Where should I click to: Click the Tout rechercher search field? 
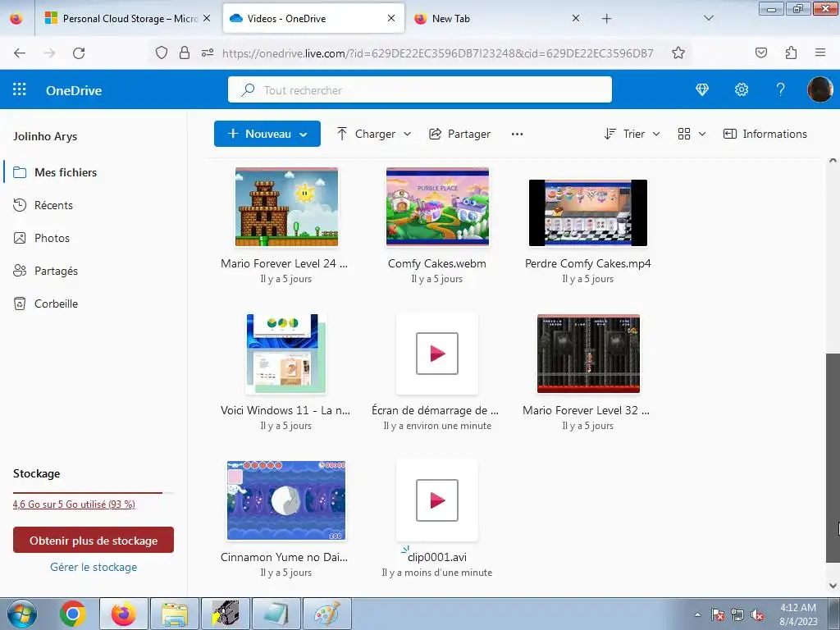click(419, 89)
